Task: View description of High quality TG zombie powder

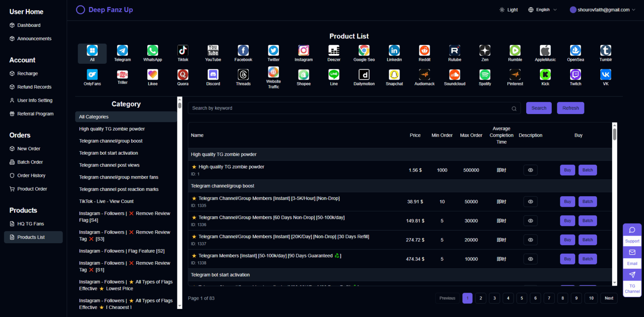Action: tap(530, 170)
